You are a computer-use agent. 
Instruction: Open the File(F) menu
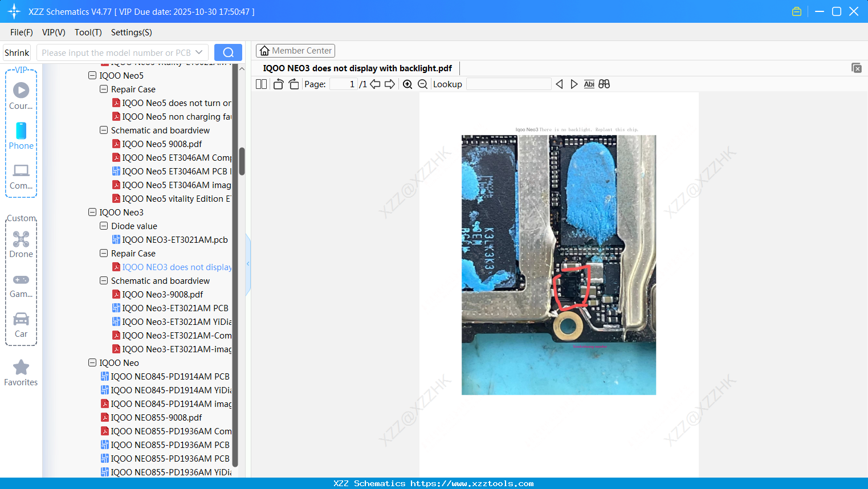(22, 32)
